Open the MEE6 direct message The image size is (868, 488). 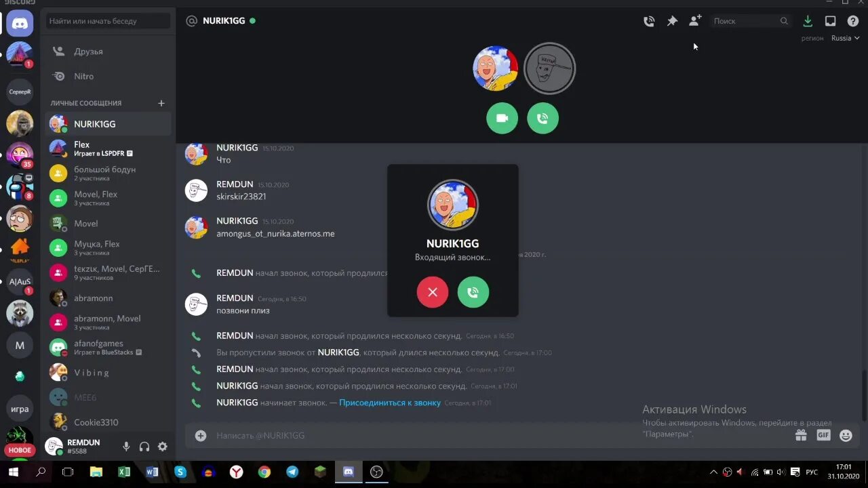(108, 397)
